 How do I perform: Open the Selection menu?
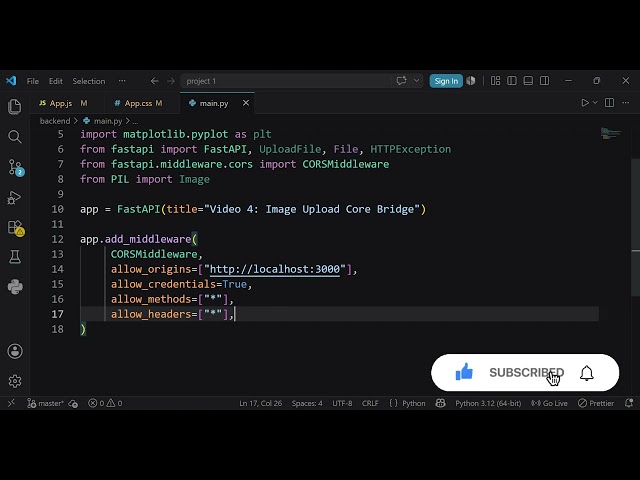[x=89, y=81]
